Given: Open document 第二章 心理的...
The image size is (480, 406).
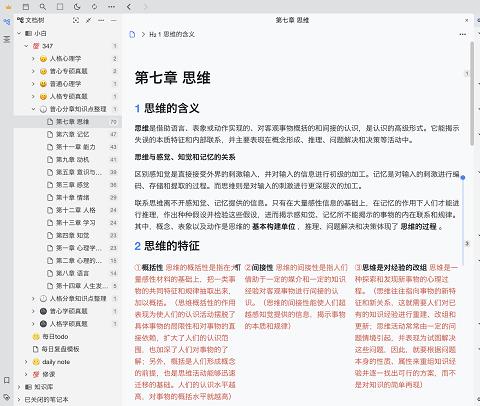Looking at the screenshot, I should tap(79, 261).
